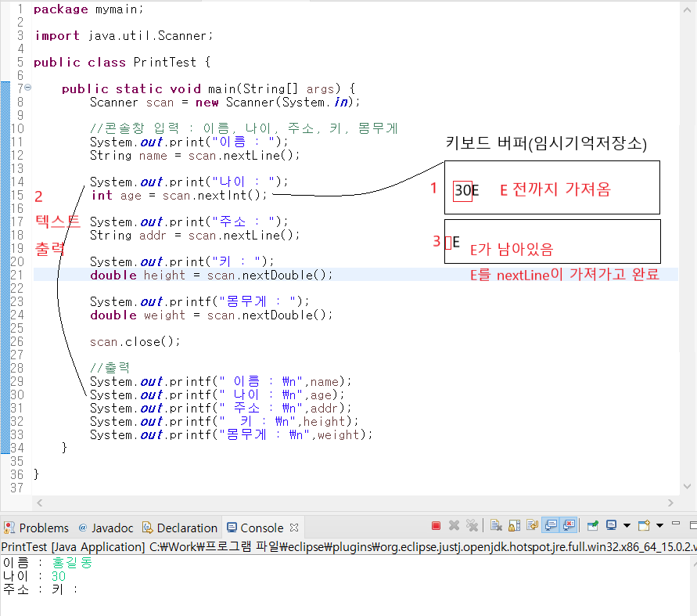Click the horizontal scrollbar right arrow
Viewport: 697px width, 616px height.
(670, 503)
